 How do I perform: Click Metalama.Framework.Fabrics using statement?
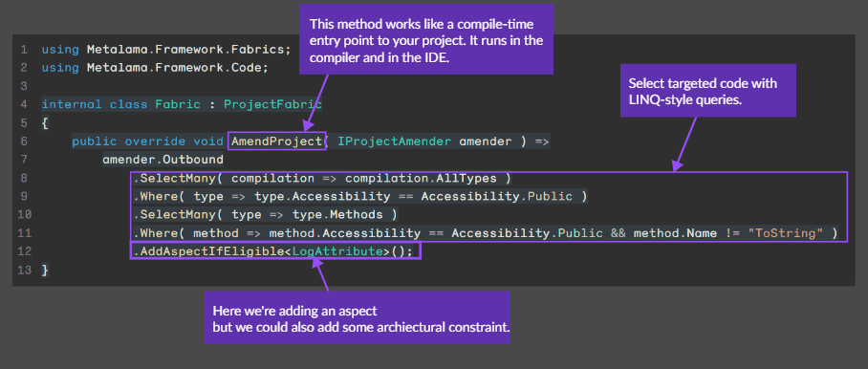pyautogui.click(x=166, y=50)
